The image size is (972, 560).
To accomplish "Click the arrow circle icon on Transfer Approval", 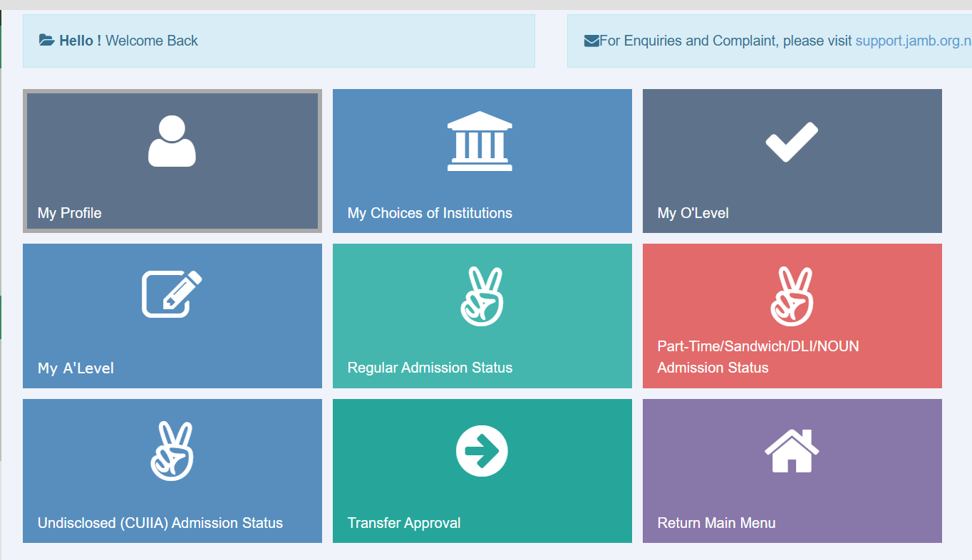I will pyautogui.click(x=482, y=451).
